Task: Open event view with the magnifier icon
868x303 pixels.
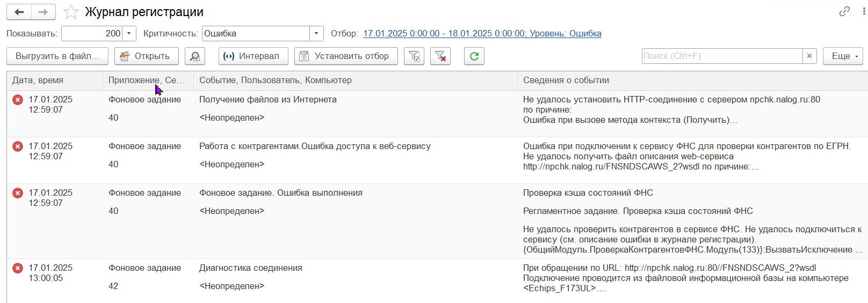Action: coord(194,56)
